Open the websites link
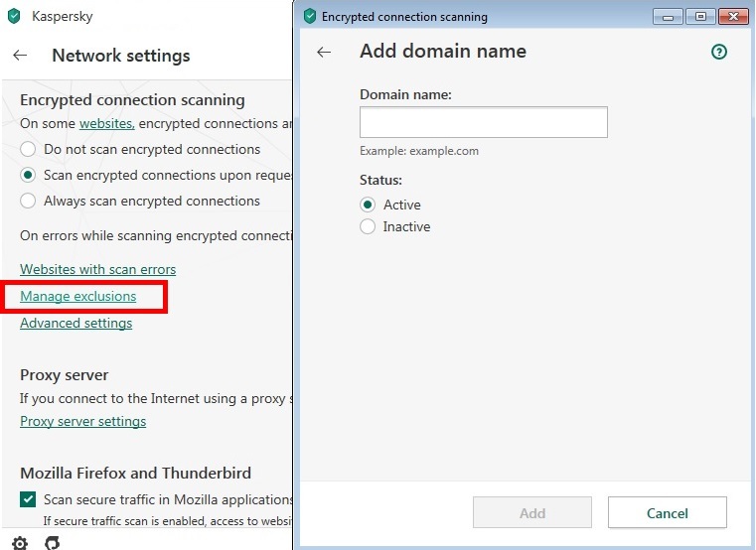The image size is (756, 550). [106, 124]
